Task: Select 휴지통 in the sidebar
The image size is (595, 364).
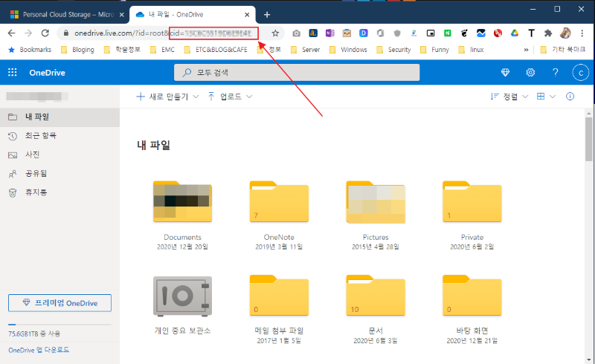Action: (x=59, y=192)
